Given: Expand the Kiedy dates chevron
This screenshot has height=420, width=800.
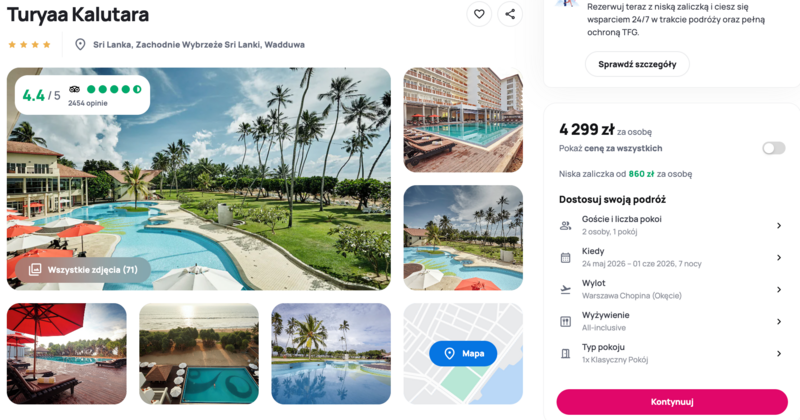Looking at the screenshot, I should click(x=779, y=258).
